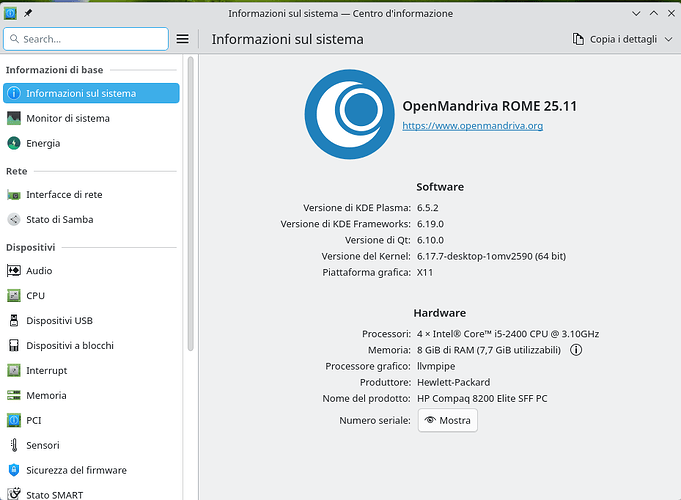The image size is (681, 500).
Task: Visit the openmandriva.org website link
Action: (472, 126)
